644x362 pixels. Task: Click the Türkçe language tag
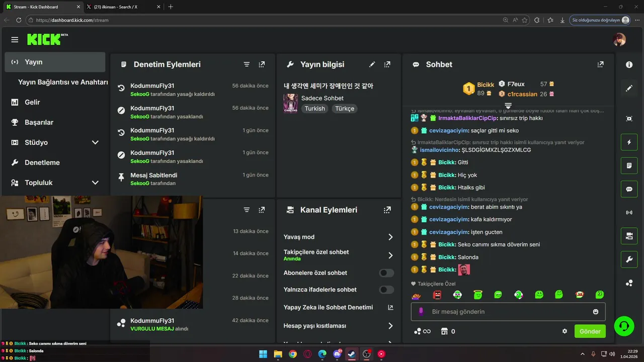pos(345,109)
